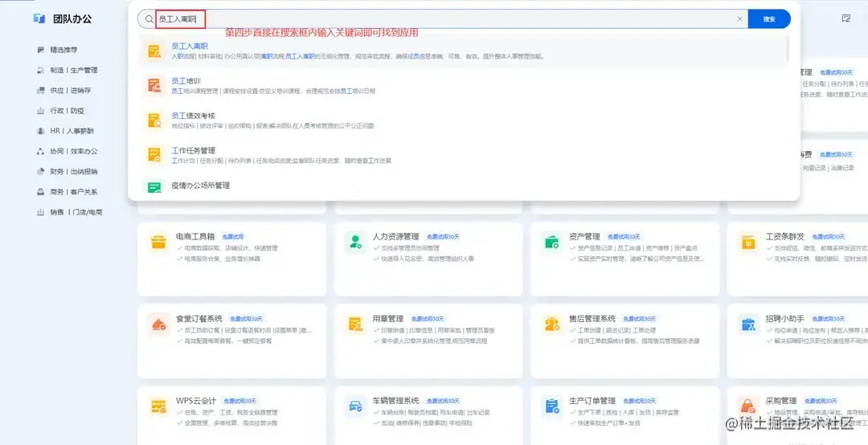Open the 行政 | 防疫 category
The image size is (868, 445).
(x=67, y=111)
